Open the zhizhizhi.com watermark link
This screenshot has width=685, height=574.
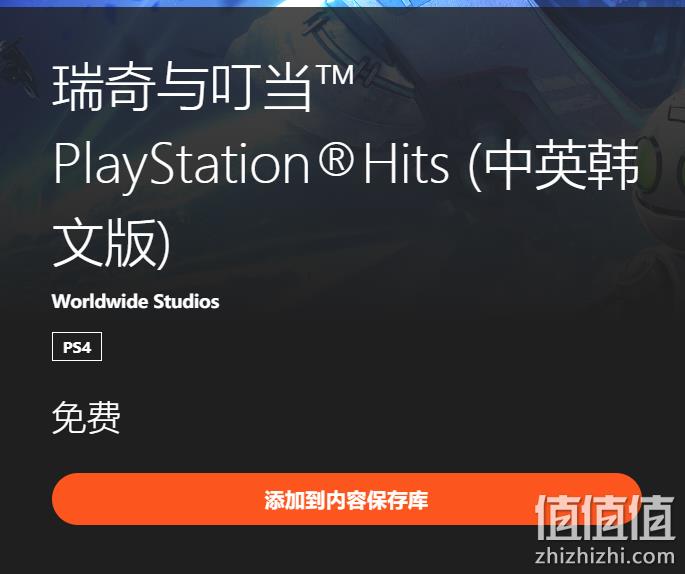click(605, 556)
